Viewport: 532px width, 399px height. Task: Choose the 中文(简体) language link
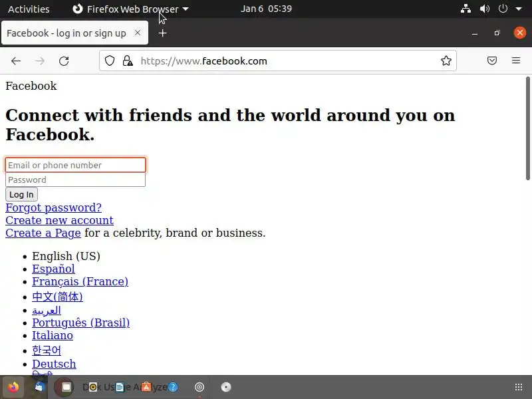coord(57,297)
